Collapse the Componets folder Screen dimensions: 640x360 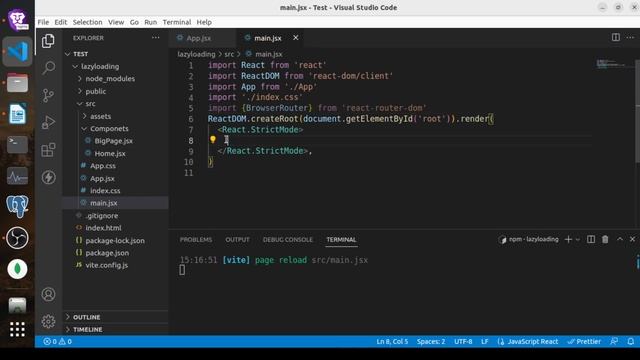click(109, 129)
